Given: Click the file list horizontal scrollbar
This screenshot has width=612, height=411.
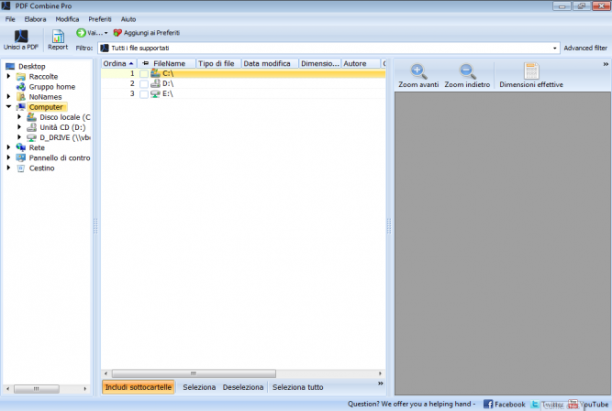Looking at the screenshot, I should (x=243, y=374).
